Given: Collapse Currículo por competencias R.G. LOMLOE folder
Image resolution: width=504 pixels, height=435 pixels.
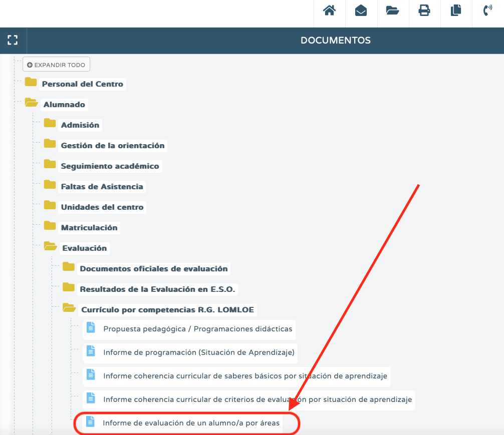Looking at the screenshot, I should (167, 310).
